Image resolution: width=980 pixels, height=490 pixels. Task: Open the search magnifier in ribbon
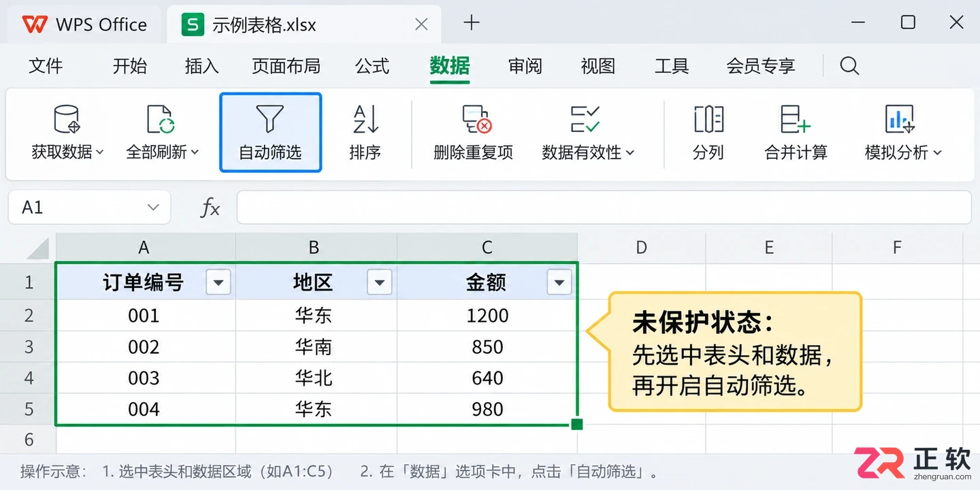tap(849, 65)
